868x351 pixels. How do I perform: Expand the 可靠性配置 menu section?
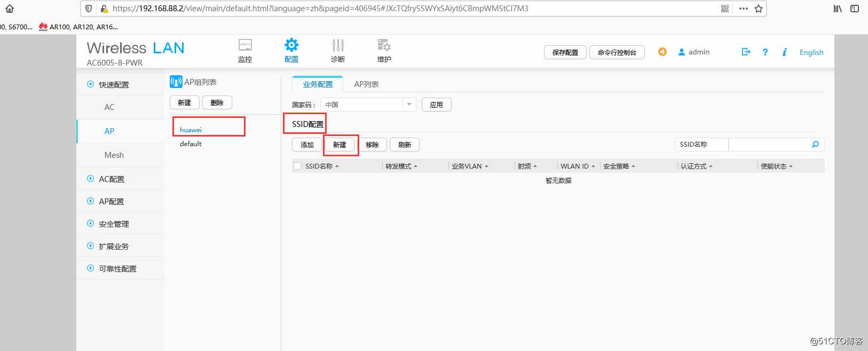tap(90, 268)
